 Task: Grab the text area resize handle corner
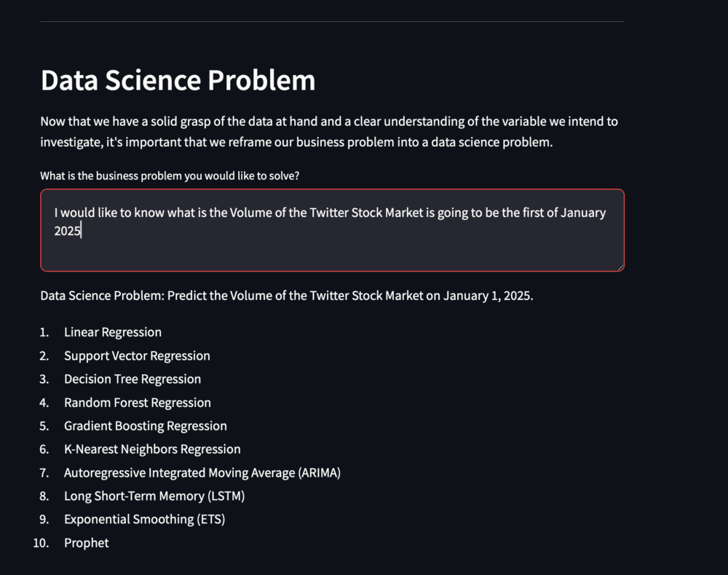click(x=620, y=267)
